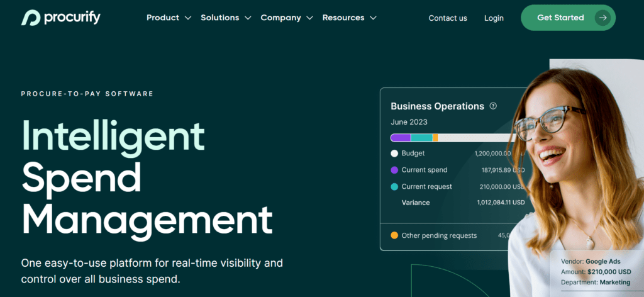Click the Login link
644x297 pixels.
click(494, 18)
